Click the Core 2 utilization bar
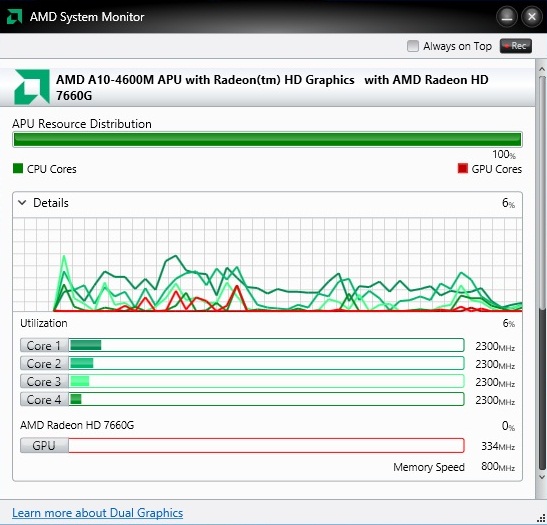This screenshot has width=547, height=525. click(267, 363)
